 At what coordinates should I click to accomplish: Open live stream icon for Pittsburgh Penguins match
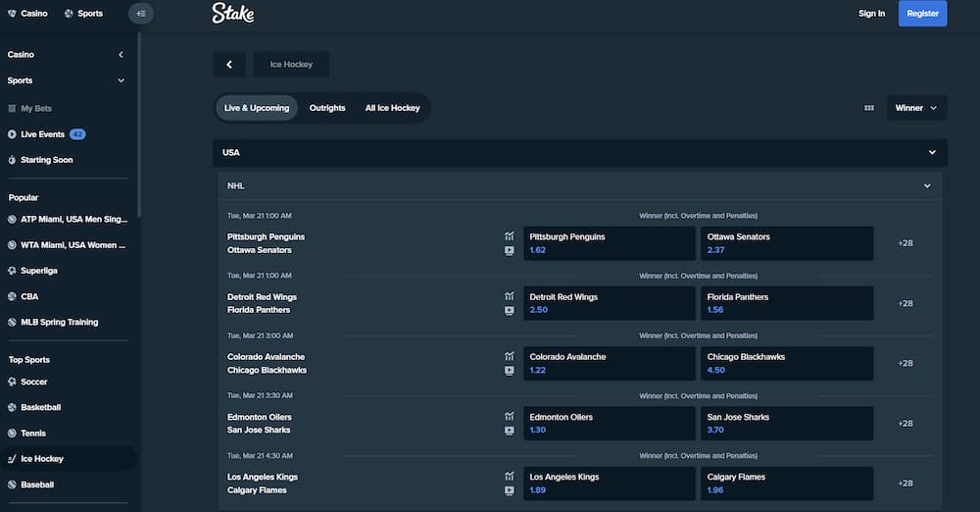[x=510, y=250]
